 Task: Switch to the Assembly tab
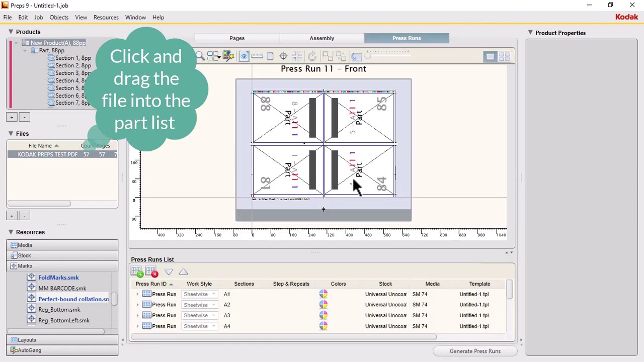321,38
